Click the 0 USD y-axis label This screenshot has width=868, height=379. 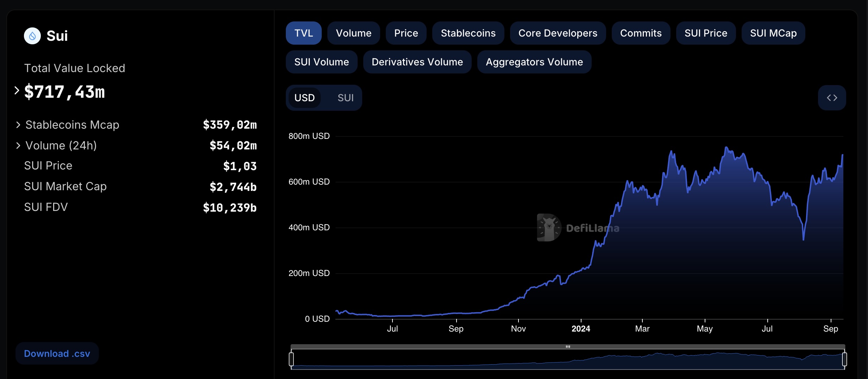click(x=317, y=319)
